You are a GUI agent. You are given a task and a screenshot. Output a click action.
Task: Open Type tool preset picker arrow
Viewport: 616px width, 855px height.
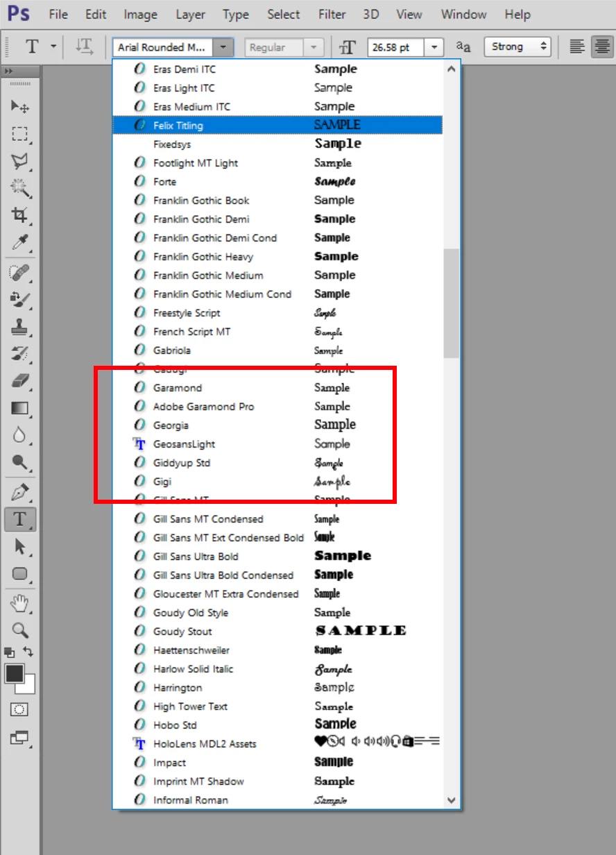[53, 46]
